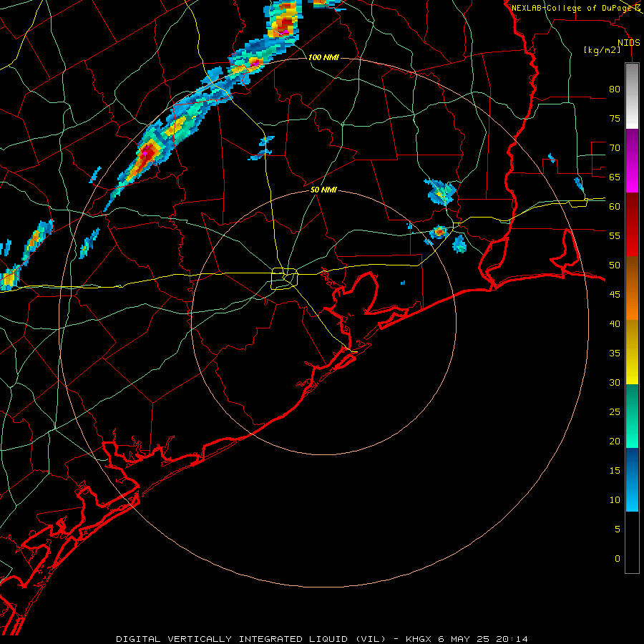This screenshot has height=644, width=644.
Task: Click the 10 value on the scale
Action: (615, 500)
